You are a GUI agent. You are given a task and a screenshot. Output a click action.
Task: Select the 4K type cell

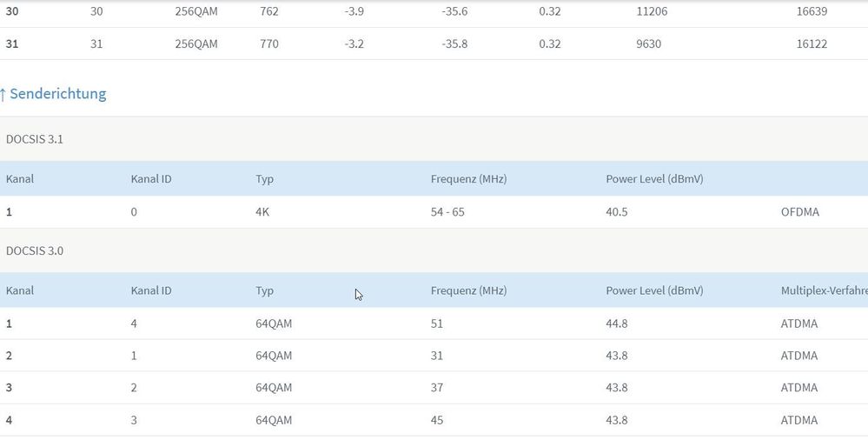point(262,212)
